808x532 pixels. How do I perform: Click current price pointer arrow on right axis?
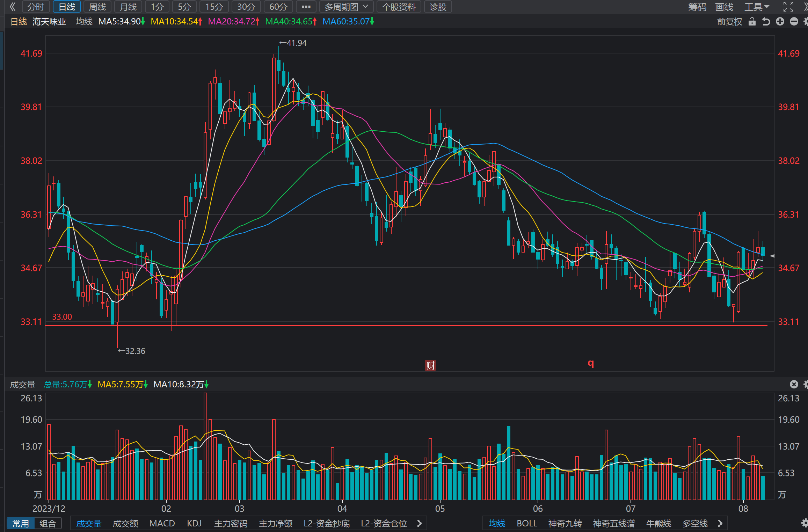[772, 256]
